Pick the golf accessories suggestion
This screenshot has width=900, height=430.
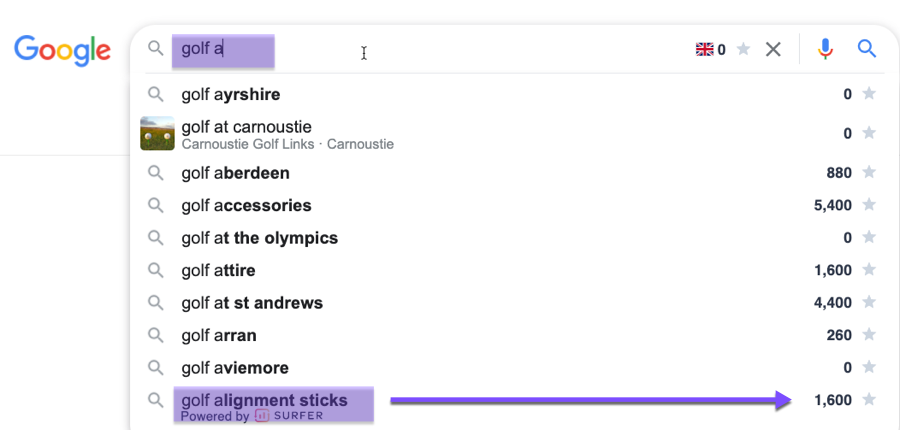pyautogui.click(x=246, y=205)
